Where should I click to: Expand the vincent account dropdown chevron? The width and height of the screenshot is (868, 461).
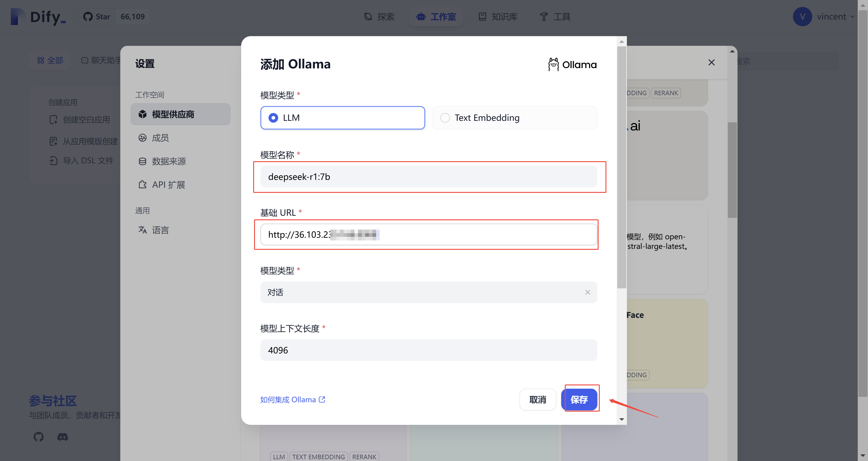pyautogui.click(x=852, y=17)
